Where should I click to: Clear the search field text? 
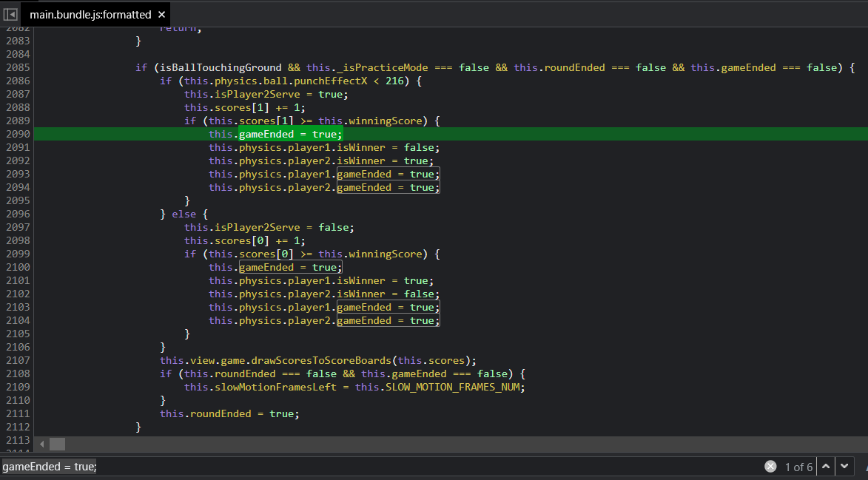pyautogui.click(x=770, y=467)
